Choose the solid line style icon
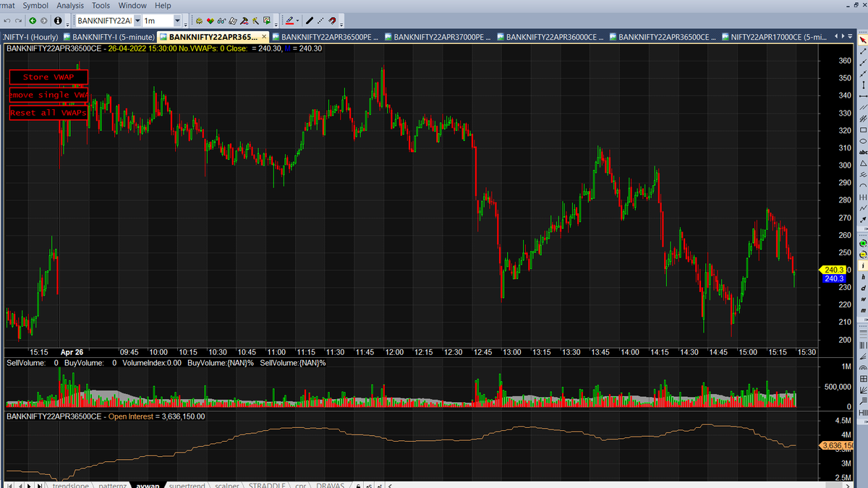Image resolution: width=868 pixels, height=488 pixels. click(310, 21)
